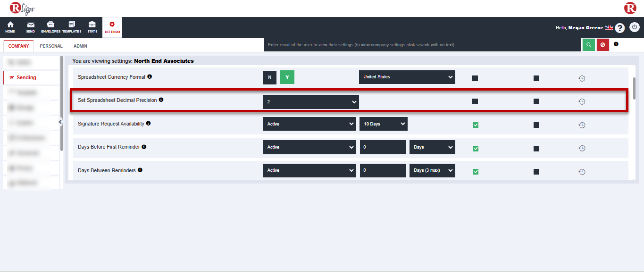Uncheck first checkbox for Signature Request Availability

[475, 125]
